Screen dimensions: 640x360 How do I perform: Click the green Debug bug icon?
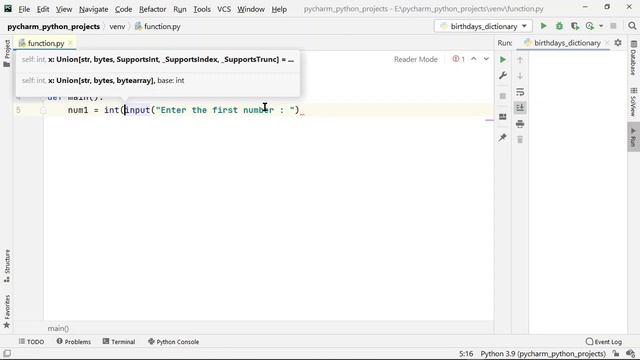tap(559, 26)
